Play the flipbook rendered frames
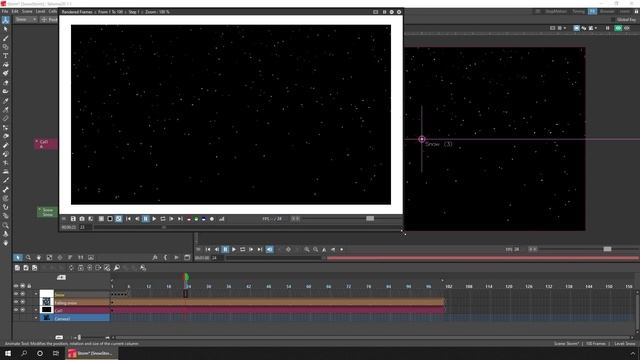 pos(154,219)
